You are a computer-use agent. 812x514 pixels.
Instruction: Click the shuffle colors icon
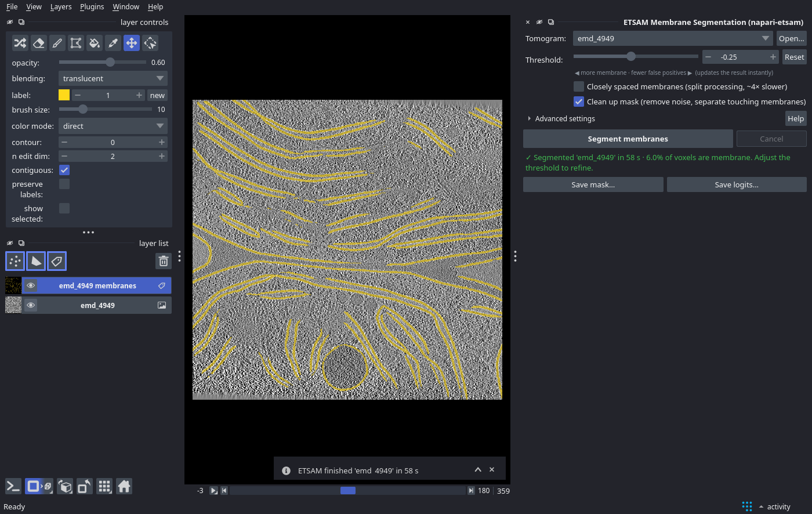pos(20,43)
